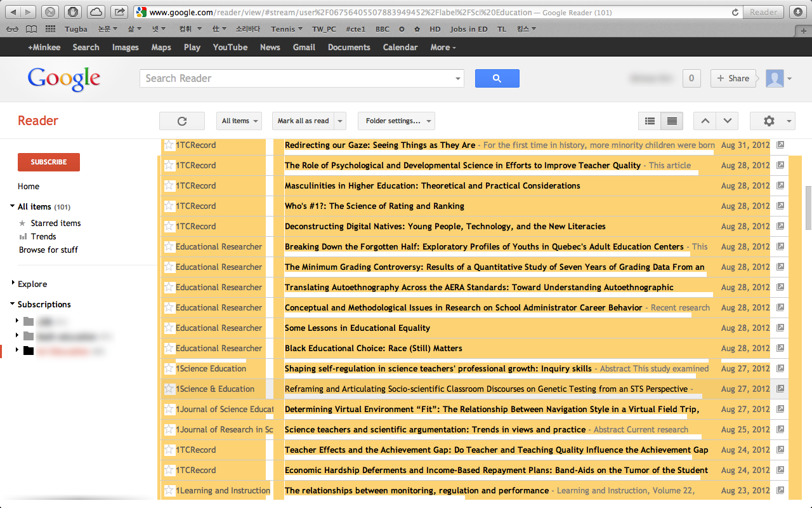
Task: Star 'The Minimum Grading Controversy' item
Action: 169,267
